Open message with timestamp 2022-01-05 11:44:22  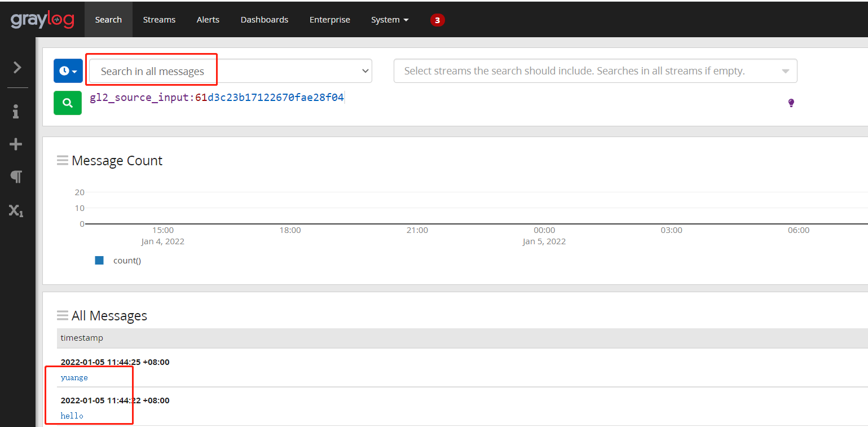click(115, 400)
